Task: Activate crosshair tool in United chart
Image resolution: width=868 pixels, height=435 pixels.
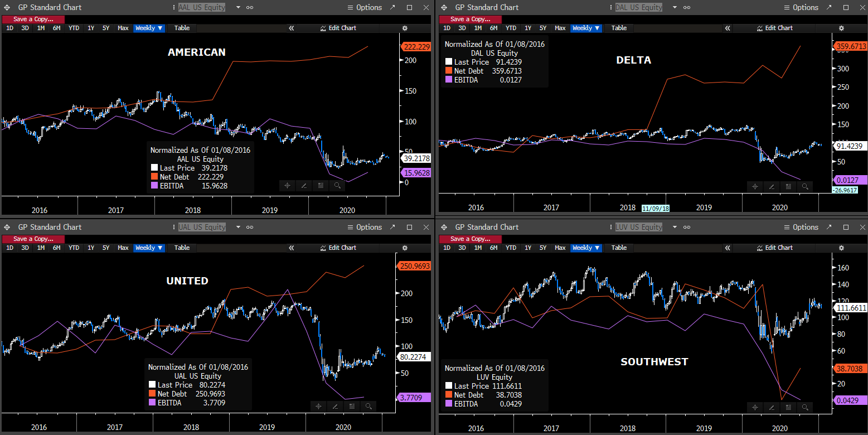Action: [x=318, y=407]
